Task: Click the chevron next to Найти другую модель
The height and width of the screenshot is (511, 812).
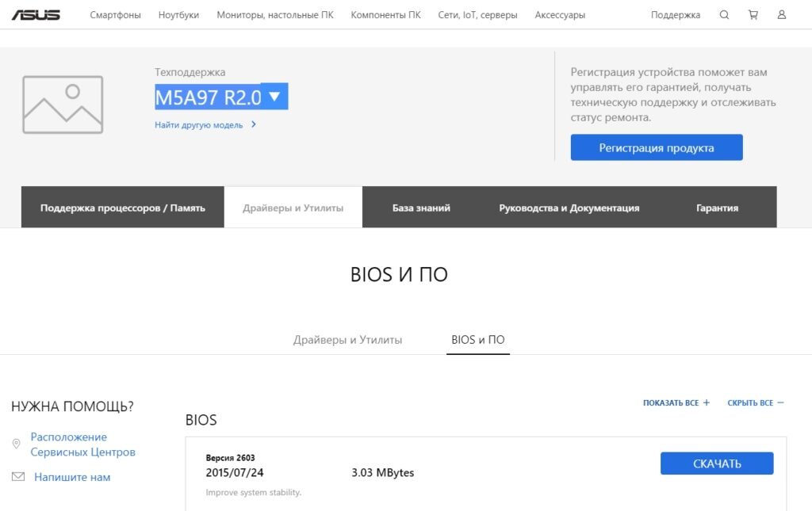Action: click(253, 124)
